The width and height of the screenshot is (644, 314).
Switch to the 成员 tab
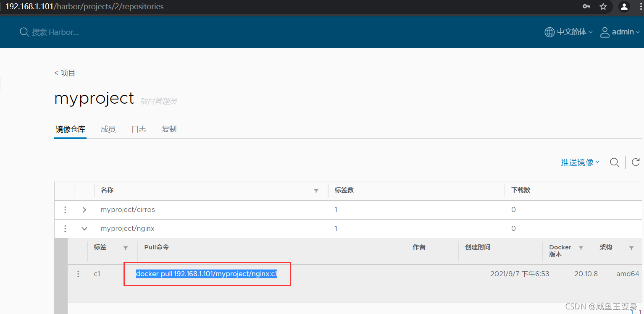108,129
